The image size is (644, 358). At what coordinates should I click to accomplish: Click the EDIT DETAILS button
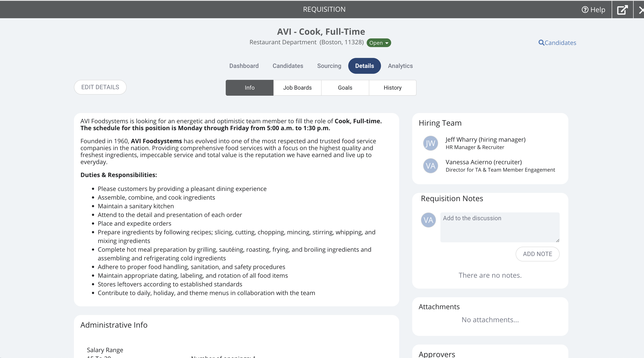(x=100, y=87)
